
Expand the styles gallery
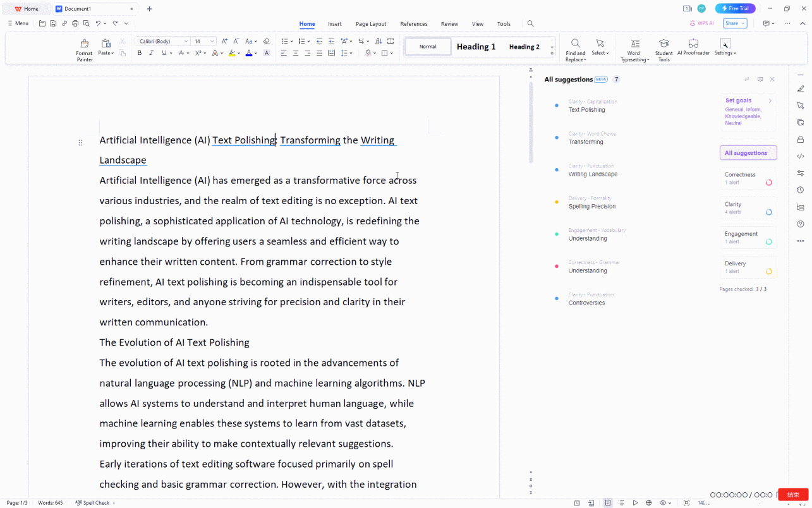coord(552,53)
